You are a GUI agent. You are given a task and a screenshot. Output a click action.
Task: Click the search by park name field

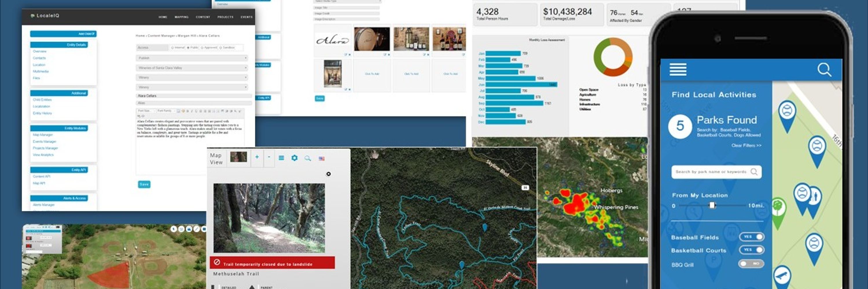coord(716,172)
